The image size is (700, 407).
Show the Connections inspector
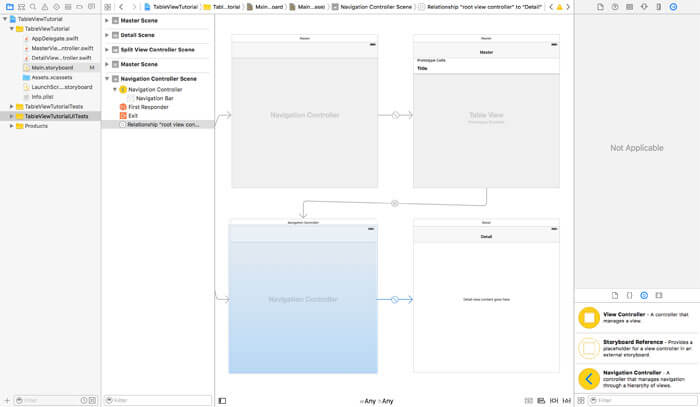point(673,7)
